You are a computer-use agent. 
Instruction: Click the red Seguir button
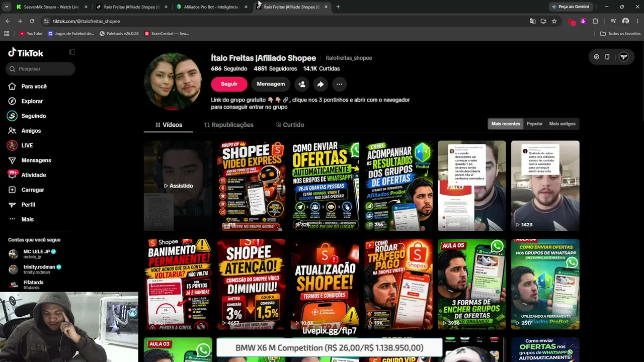click(x=229, y=84)
